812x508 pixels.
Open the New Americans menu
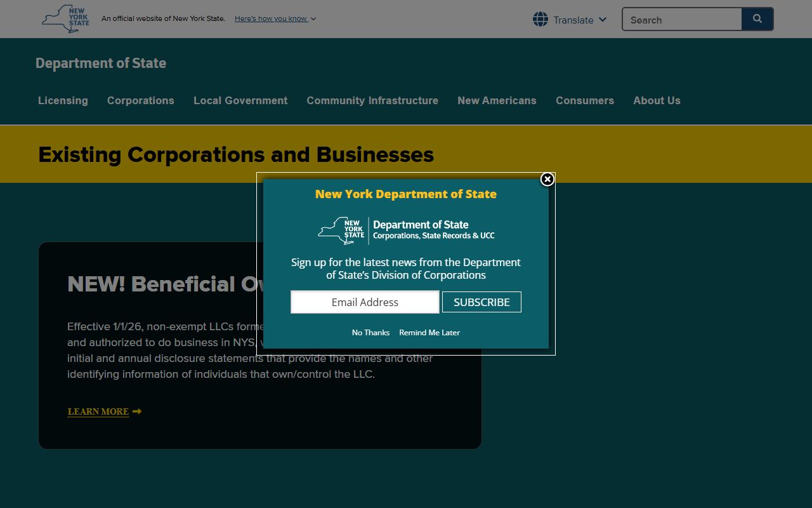[497, 100]
